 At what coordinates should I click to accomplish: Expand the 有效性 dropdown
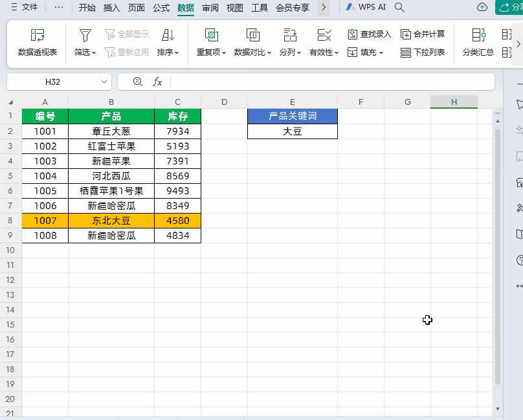[337, 52]
